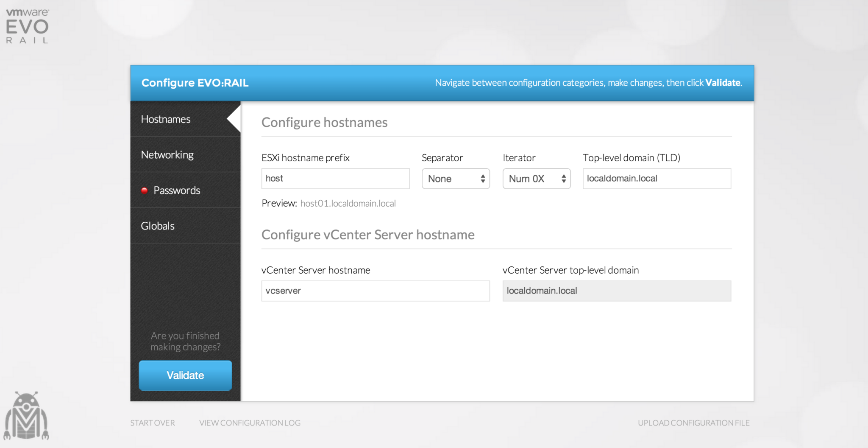The image size is (868, 448).
Task: Select the Globals category
Action: click(x=185, y=226)
